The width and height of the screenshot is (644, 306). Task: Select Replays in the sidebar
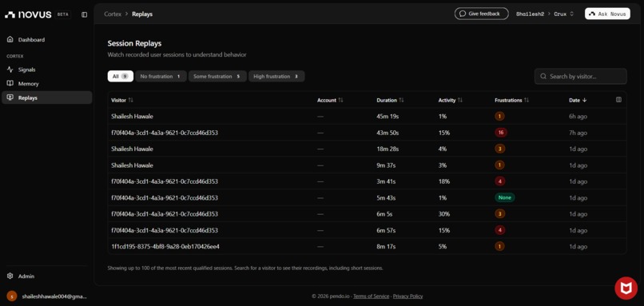(46, 97)
